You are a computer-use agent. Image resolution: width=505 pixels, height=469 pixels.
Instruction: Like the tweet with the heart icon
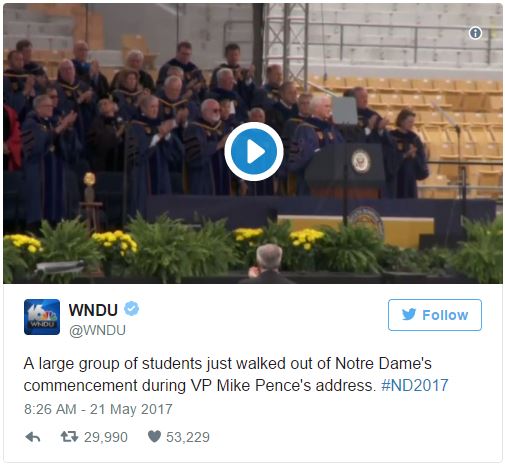(x=154, y=436)
